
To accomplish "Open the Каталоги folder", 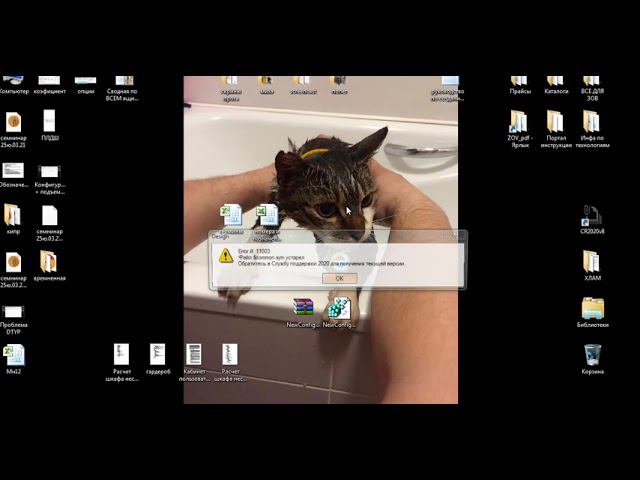I will pos(556,85).
